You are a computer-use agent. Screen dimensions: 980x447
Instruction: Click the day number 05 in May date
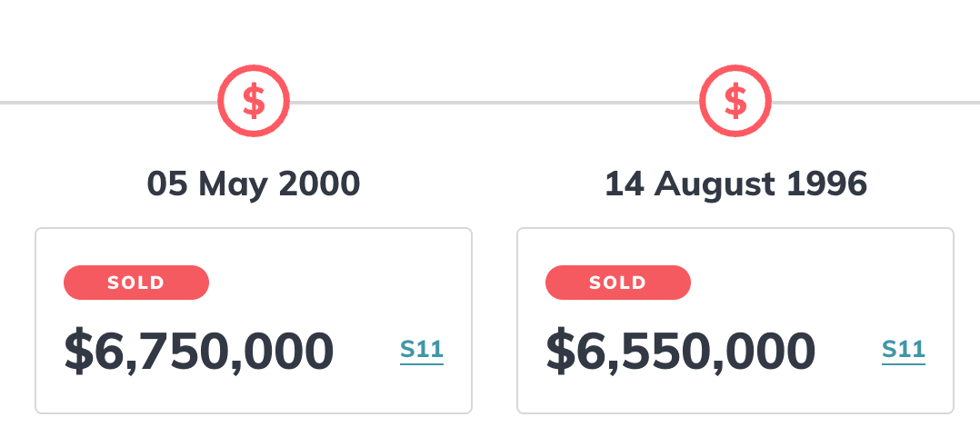[167, 184]
